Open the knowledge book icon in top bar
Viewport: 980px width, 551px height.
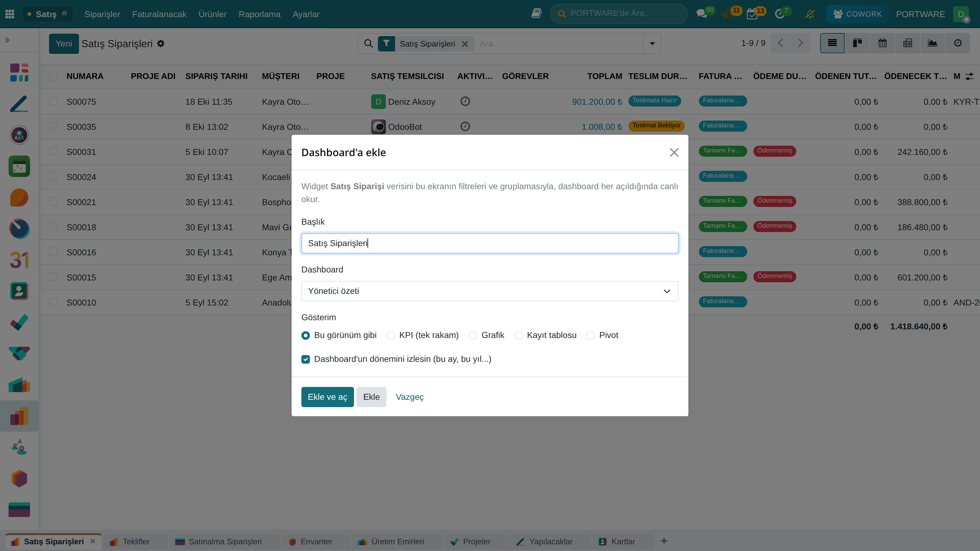(537, 14)
